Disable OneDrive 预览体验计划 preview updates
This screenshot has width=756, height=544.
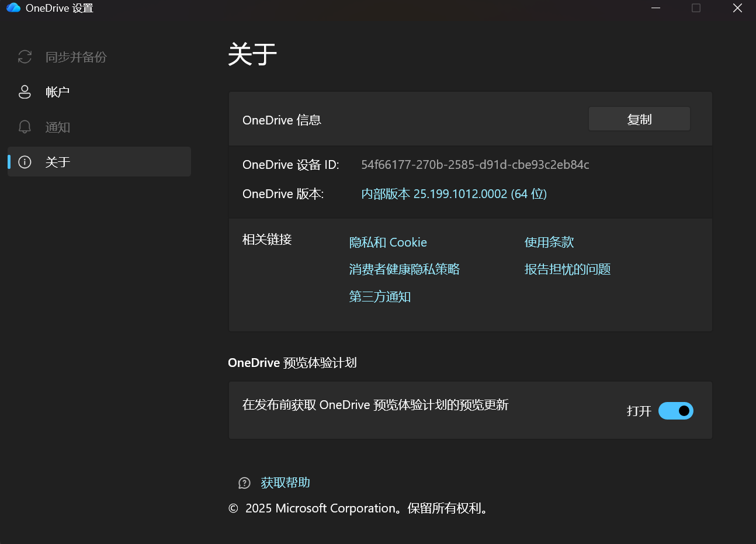point(675,411)
